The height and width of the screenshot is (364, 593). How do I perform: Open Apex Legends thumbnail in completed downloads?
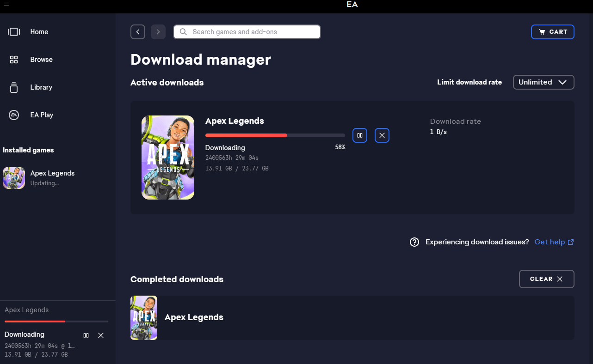click(x=144, y=318)
